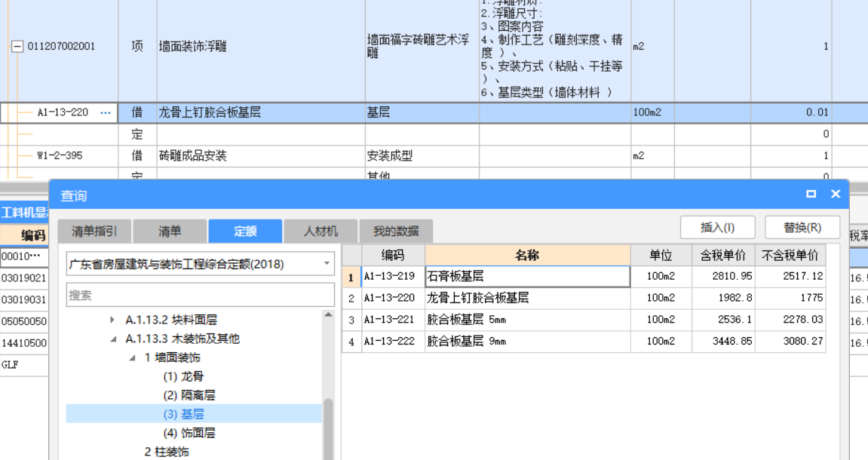Click the tree vertical scrollbar thumb
This screenshot has height=460, width=868.
328,429
